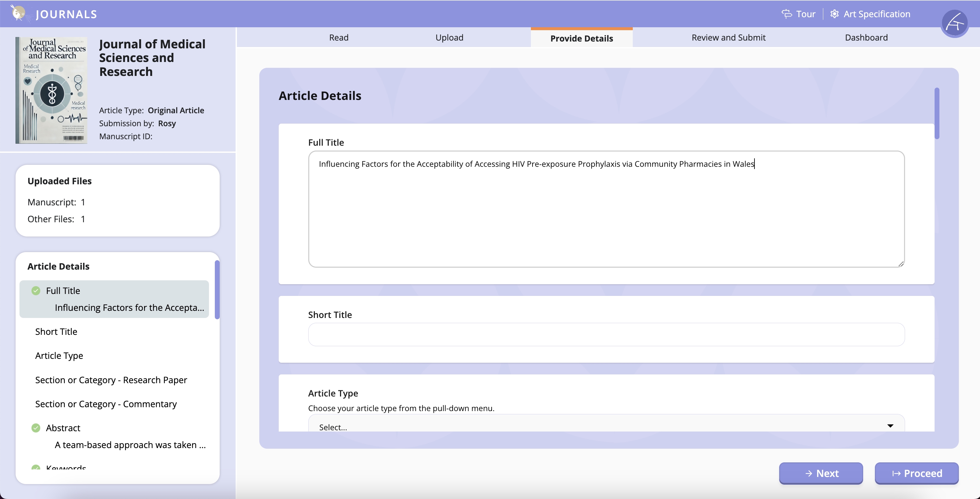Click the 'Other Files: 1' entry
The height and width of the screenshot is (499, 980).
coord(56,219)
